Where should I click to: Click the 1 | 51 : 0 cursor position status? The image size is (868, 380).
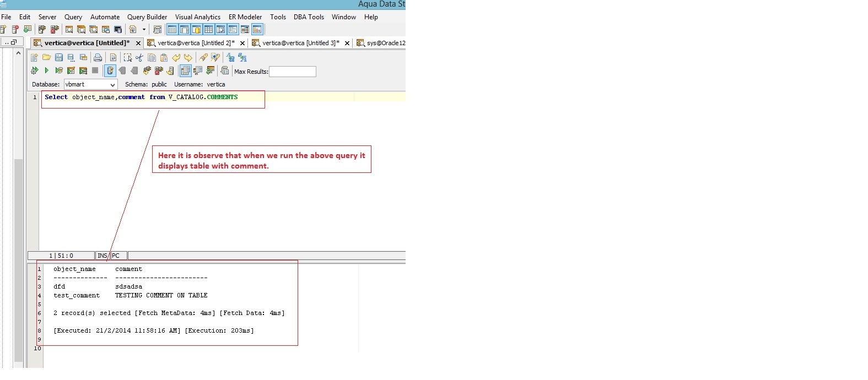[61, 256]
